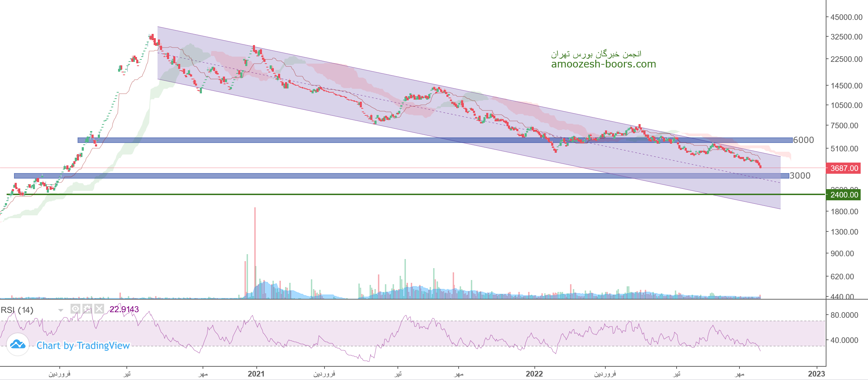
Task: Click the amoozesh-boors.com watermark text
Action: click(x=603, y=64)
